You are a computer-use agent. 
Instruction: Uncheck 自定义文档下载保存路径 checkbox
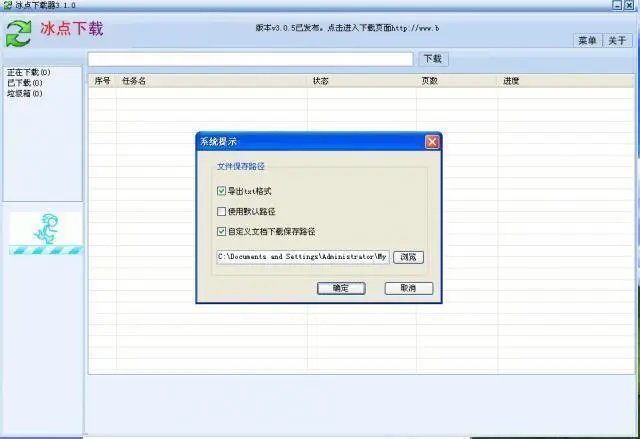[221, 231]
